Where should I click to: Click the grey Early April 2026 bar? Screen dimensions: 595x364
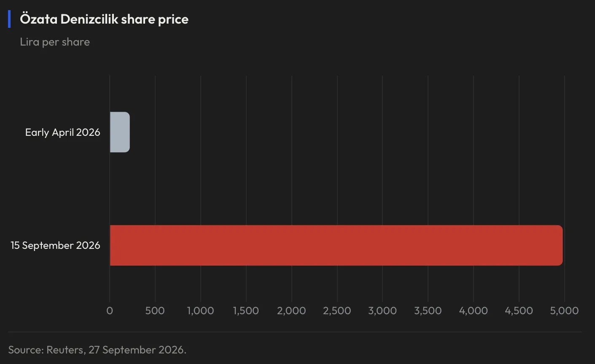click(x=120, y=132)
